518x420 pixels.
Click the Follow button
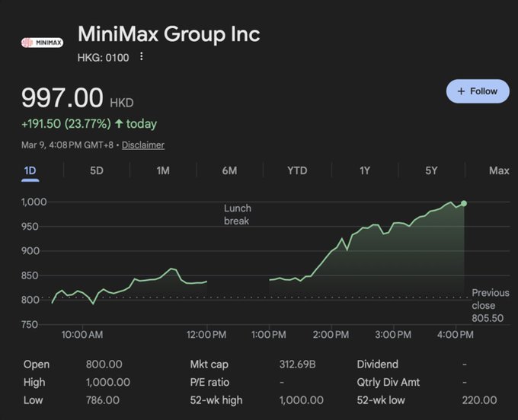click(x=477, y=91)
